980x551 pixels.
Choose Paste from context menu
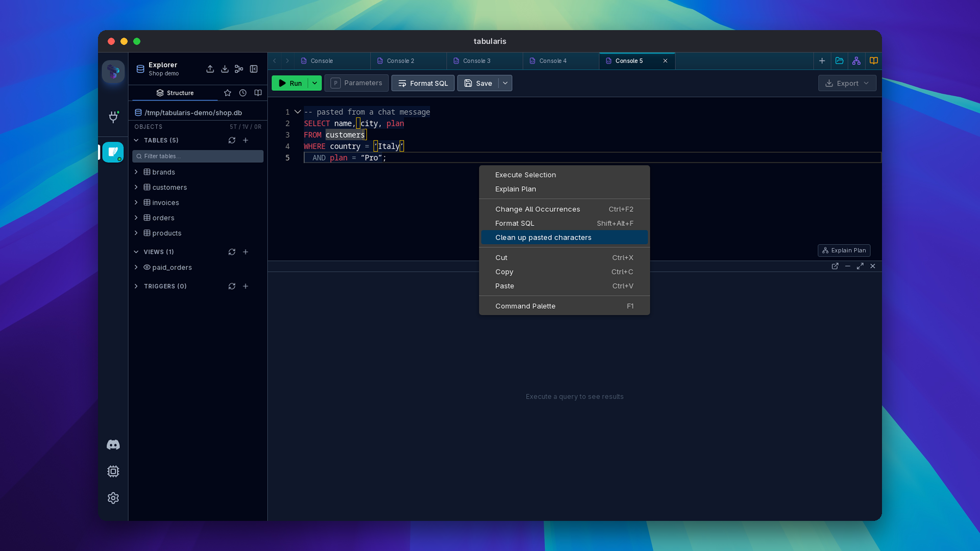point(564,286)
